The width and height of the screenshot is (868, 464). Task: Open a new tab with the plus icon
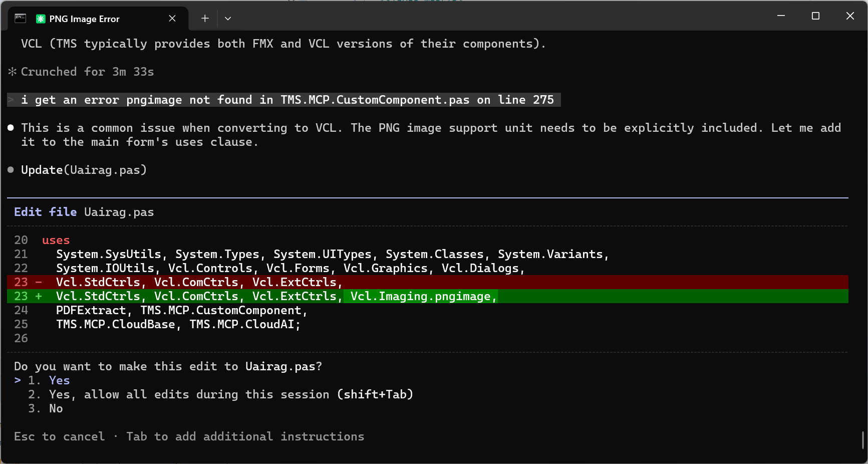pyautogui.click(x=204, y=18)
